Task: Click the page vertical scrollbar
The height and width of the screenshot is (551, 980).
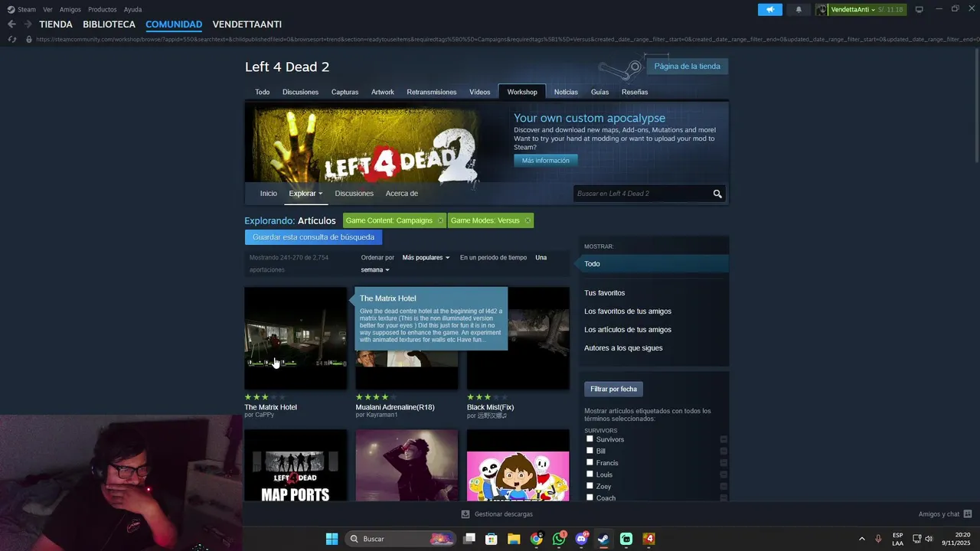Action: [x=976, y=107]
